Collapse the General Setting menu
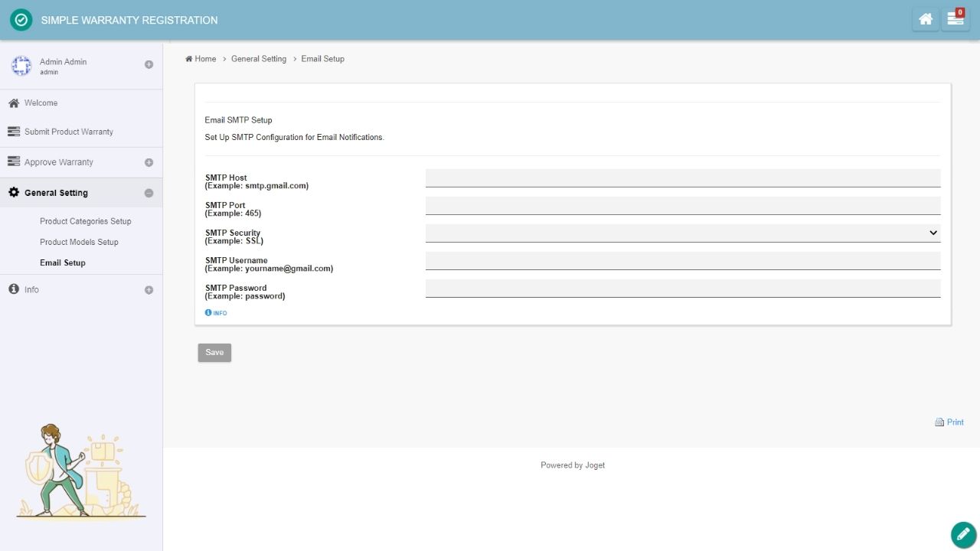 pyautogui.click(x=149, y=193)
